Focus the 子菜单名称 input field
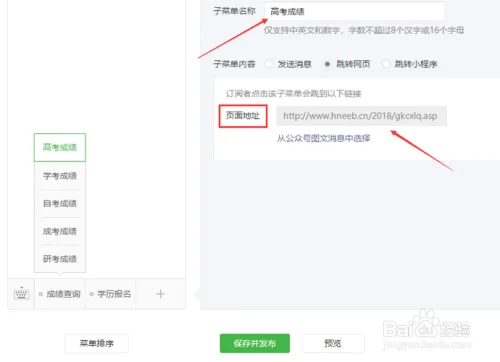This screenshot has height=362, width=500. 354,11
